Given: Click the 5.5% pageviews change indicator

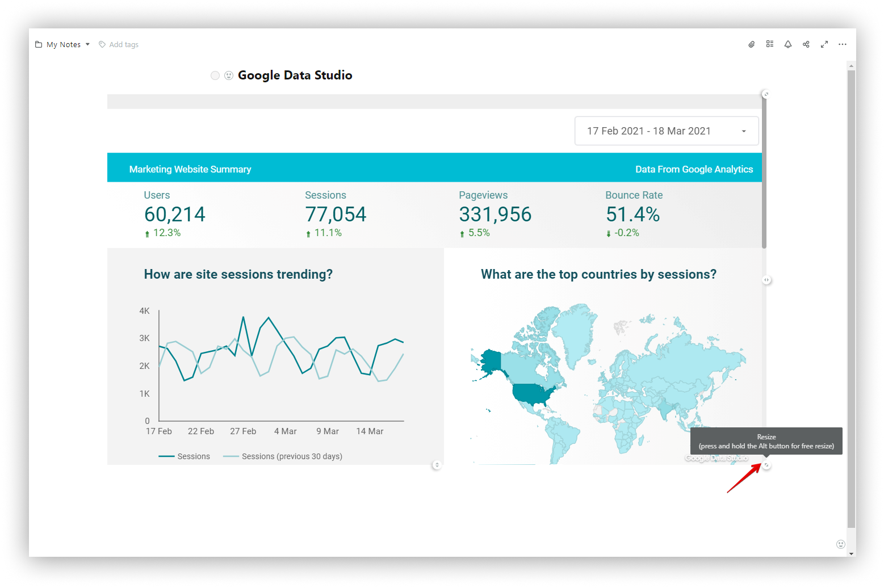Looking at the screenshot, I should point(475,233).
